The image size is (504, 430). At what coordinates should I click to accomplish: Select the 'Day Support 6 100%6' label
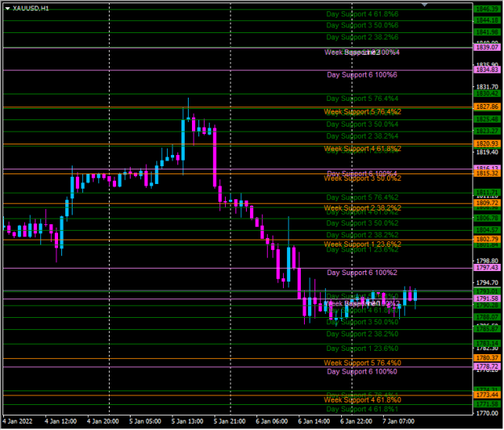coord(362,75)
